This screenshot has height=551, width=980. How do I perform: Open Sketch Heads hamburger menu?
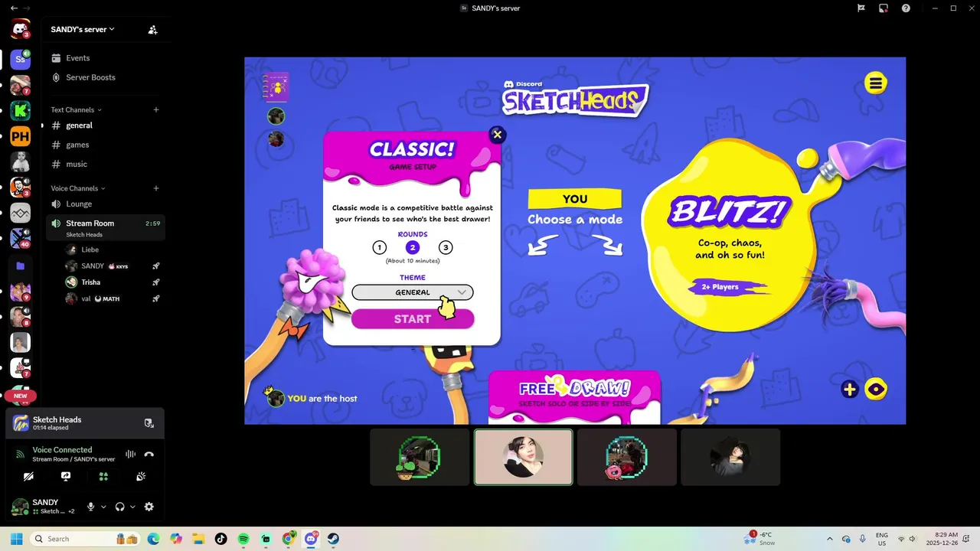click(x=876, y=83)
